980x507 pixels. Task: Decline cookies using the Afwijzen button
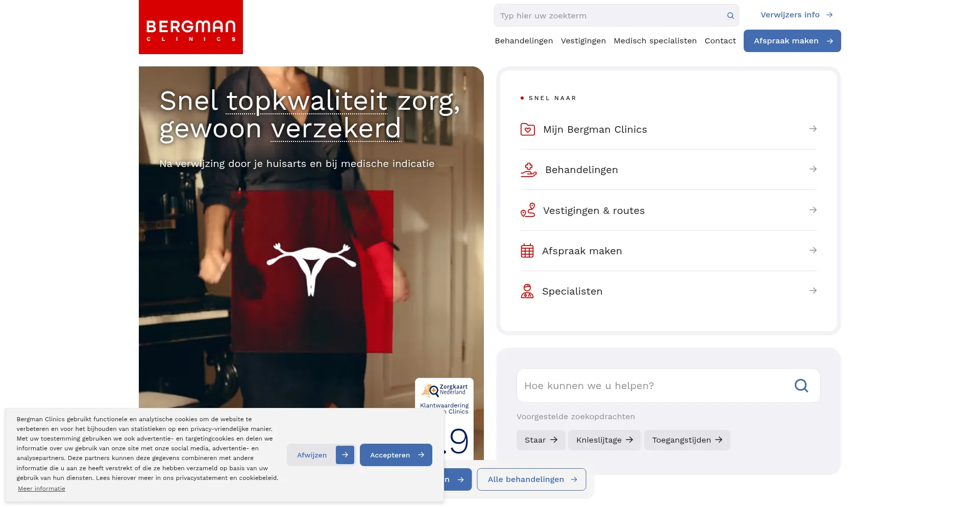point(321,455)
